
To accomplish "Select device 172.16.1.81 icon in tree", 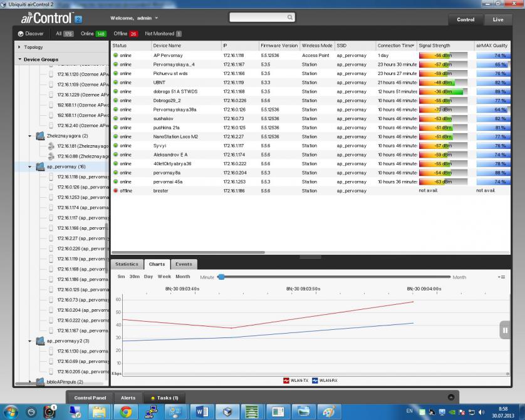I will (x=51, y=146).
